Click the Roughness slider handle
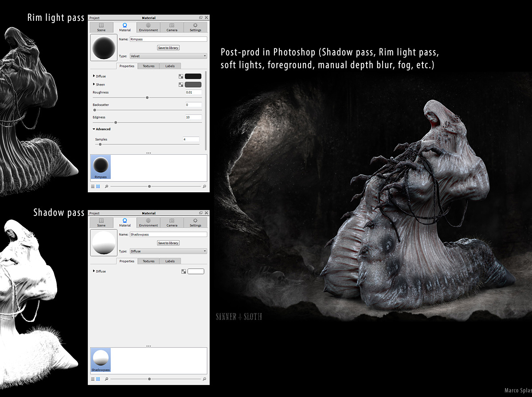The image size is (532, 397). tap(147, 97)
